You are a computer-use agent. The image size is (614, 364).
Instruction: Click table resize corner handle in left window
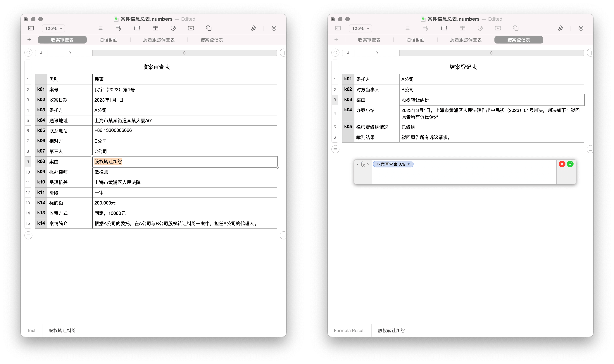point(283,235)
